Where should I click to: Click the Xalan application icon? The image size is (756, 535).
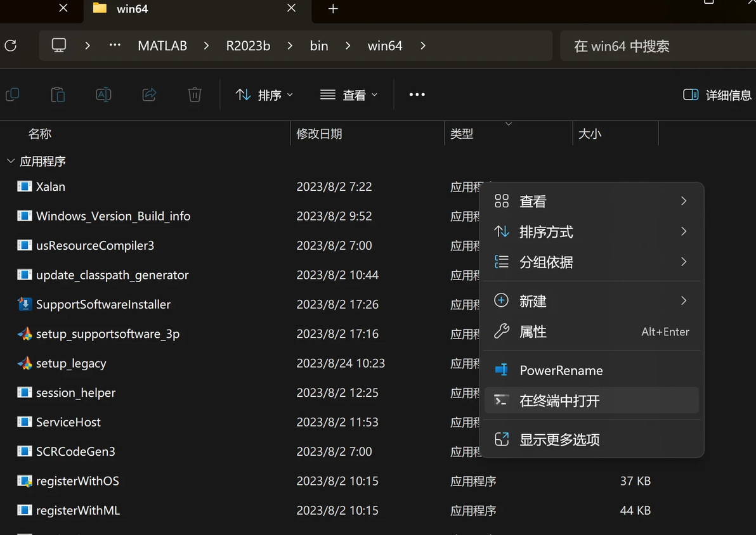25,186
